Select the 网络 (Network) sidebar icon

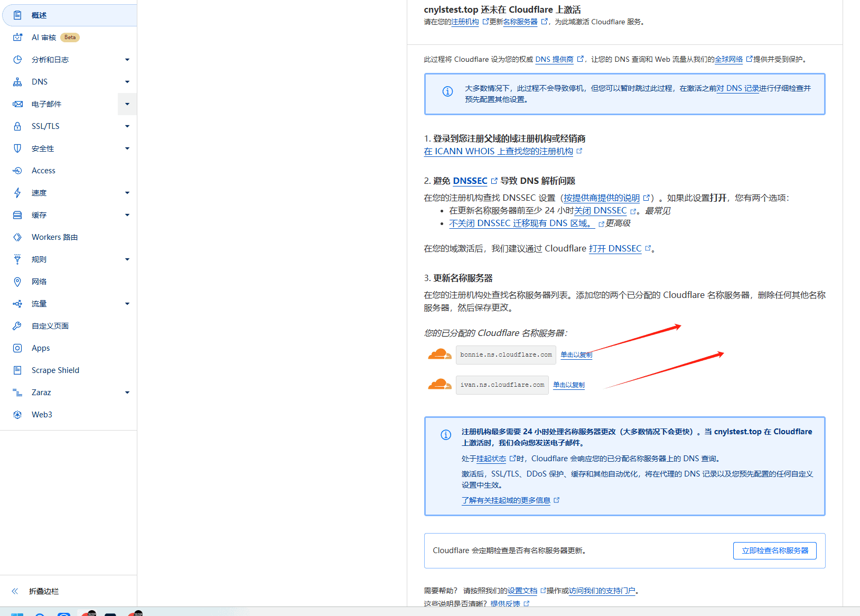[x=39, y=281]
